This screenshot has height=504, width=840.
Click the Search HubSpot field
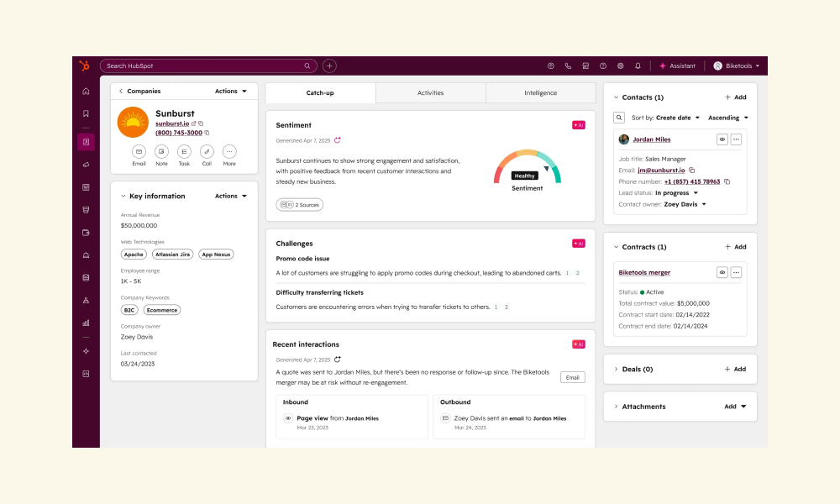(x=208, y=66)
